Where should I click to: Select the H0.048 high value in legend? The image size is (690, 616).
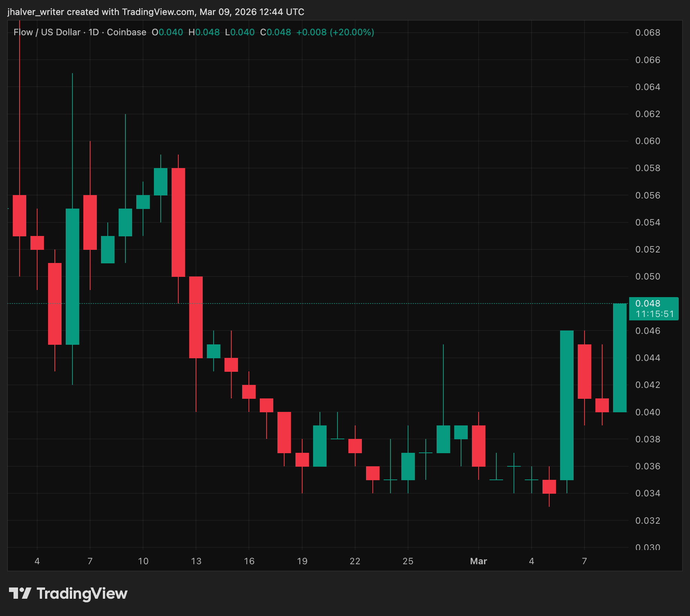[x=204, y=32]
